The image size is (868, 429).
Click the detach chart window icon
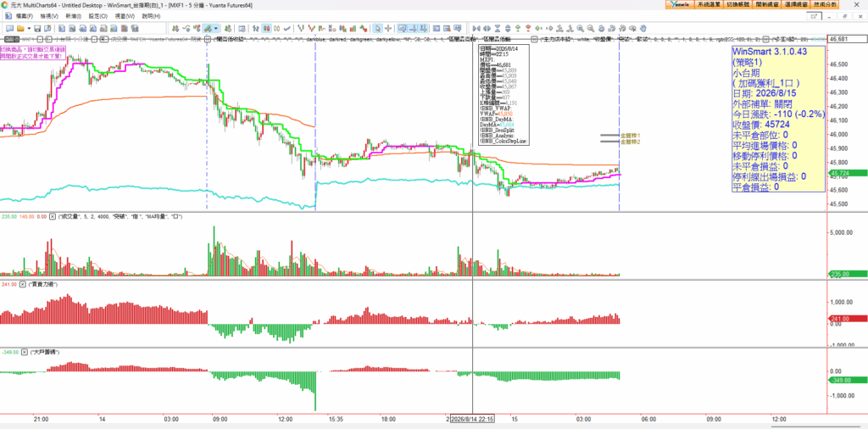tap(814, 17)
